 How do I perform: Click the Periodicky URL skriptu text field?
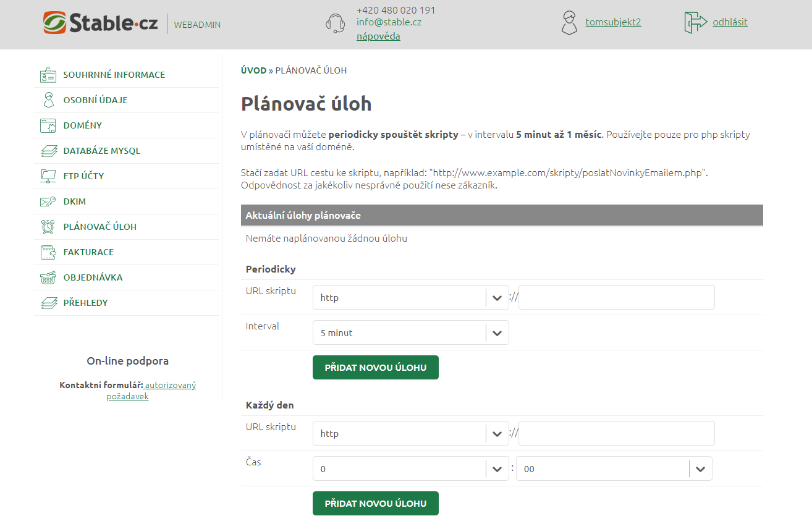[x=616, y=297]
